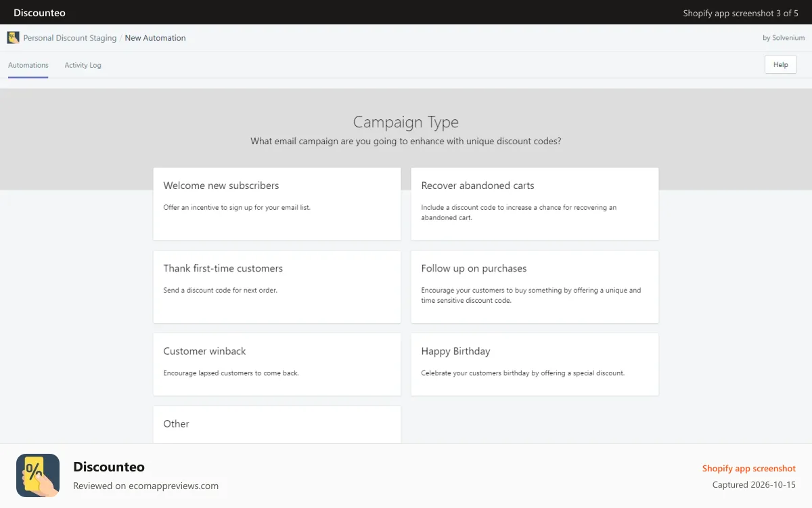
Task: Choose the Recover abandoned carts campaign
Action: (x=535, y=204)
